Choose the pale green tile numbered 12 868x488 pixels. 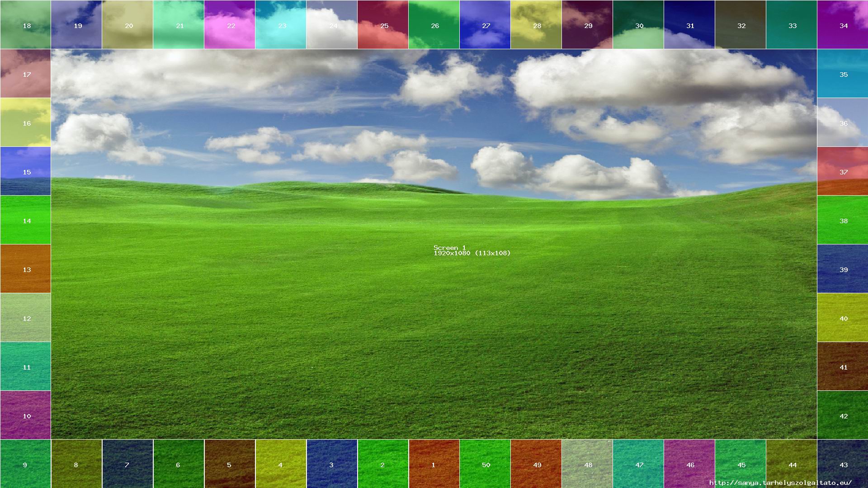point(25,317)
